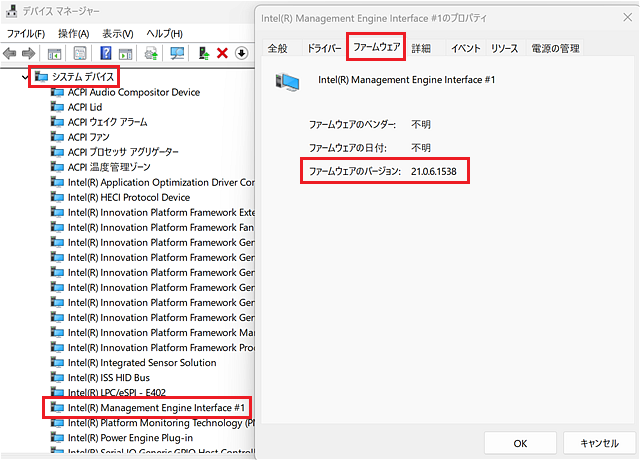The image size is (640, 460).
Task: Select Intel(R) Innovation Platform Framework Exte row
Action: point(161,212)
